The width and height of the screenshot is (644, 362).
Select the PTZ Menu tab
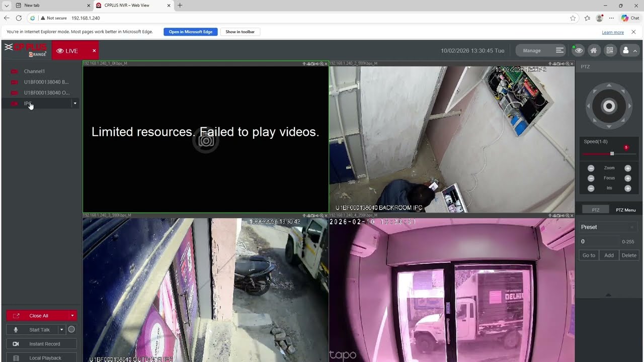tap(625, 210)
